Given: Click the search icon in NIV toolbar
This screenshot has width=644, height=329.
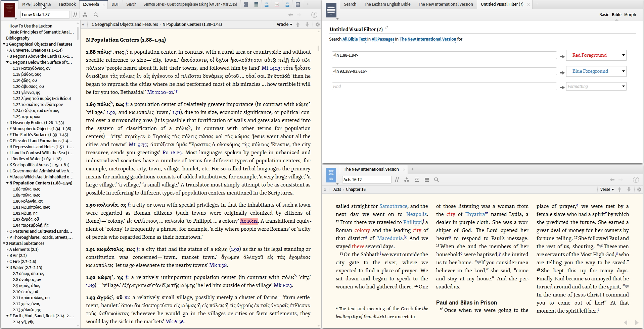Looking at the screenshot, I should 436,180.
